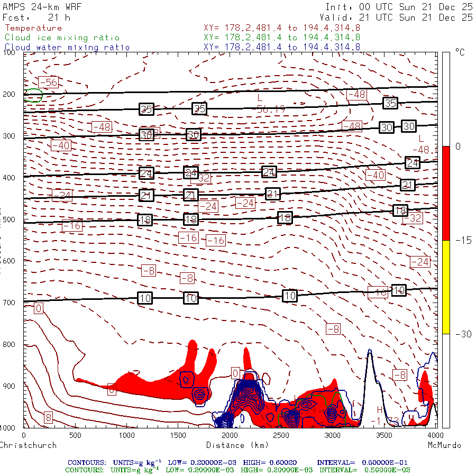Click the Christchurch endpoint label
This screenshot has width=476, height=476.
pyautogui.click(x=28, y=445)
